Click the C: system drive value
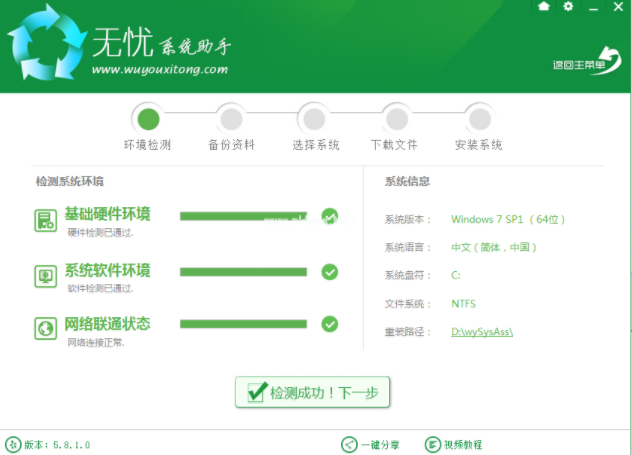This screenshot has height=455, width=632. pos(456,275)
